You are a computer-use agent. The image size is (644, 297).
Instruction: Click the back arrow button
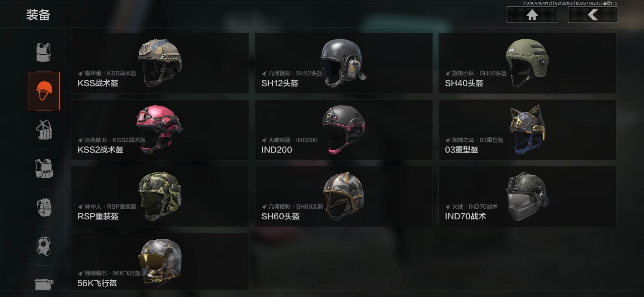click(593, 15)
